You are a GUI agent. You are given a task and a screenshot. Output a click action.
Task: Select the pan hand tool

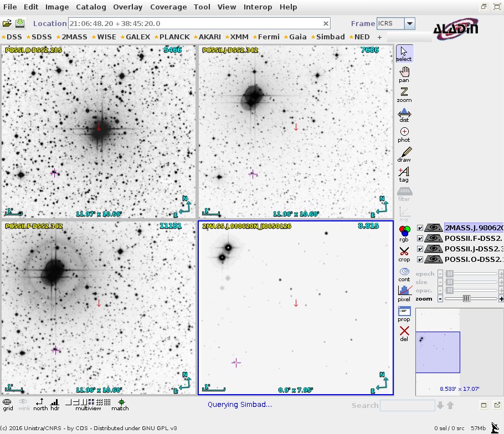point(404,74)
